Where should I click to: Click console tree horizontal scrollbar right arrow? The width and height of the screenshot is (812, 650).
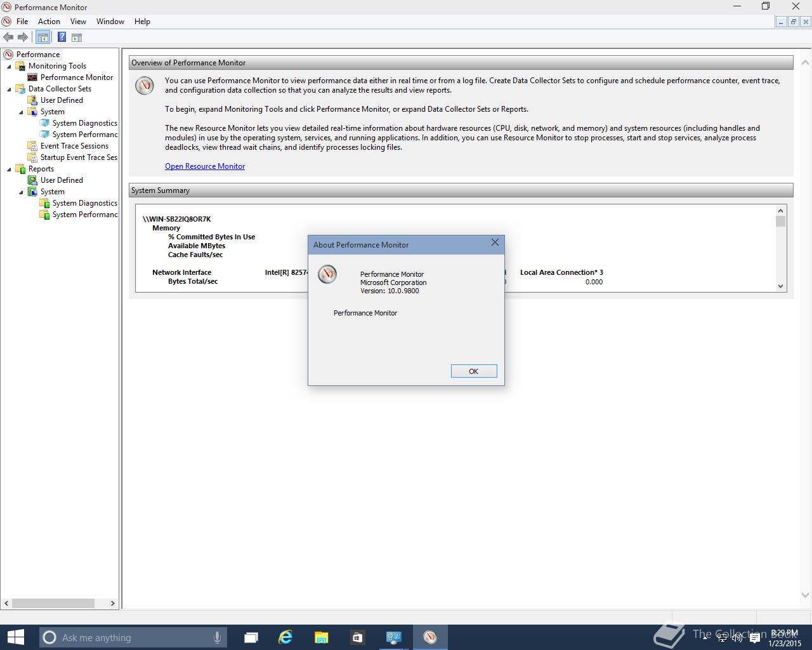coord(113,604)
